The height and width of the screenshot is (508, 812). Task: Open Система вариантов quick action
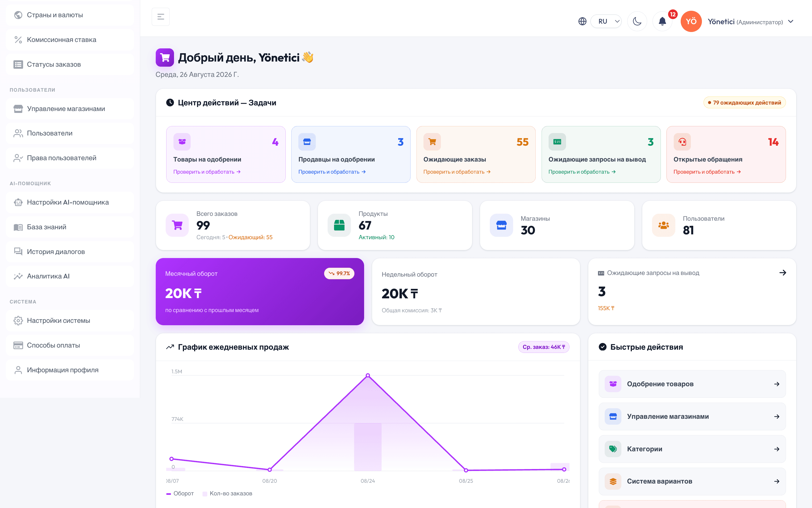692,481
